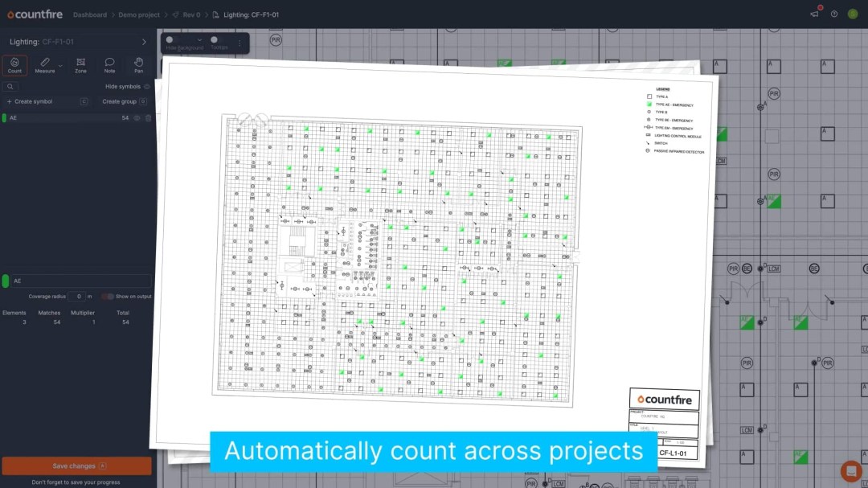Click the Total value 54

125,322
